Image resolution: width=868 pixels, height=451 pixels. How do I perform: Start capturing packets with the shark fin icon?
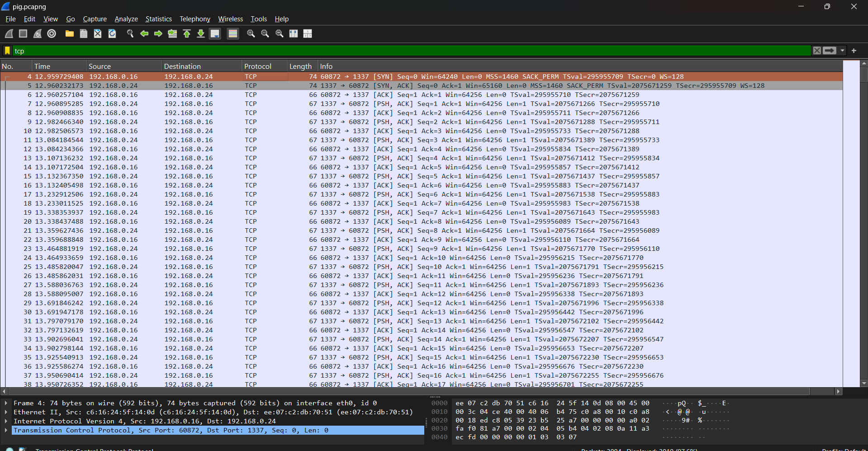(x=9, y=34)
